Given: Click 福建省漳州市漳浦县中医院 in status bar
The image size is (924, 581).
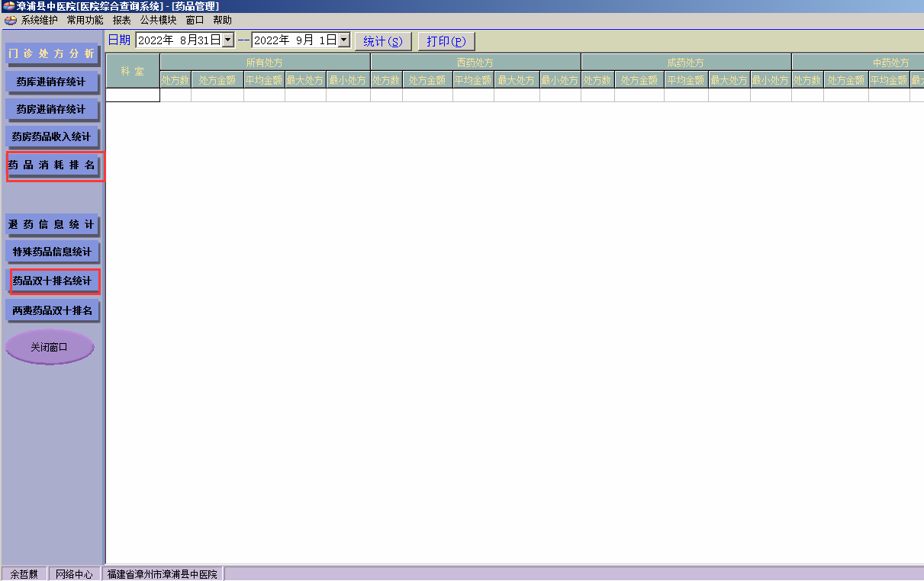Looking at the screenshot, I should tap(163, 574).
